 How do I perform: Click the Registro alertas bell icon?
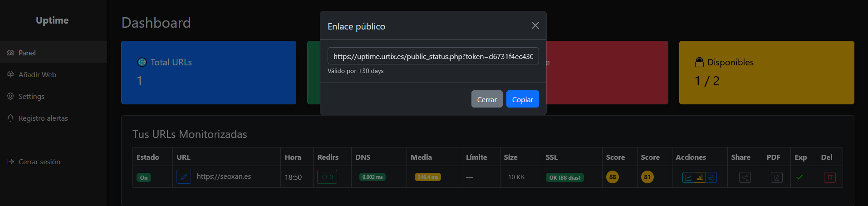point(10,118)
